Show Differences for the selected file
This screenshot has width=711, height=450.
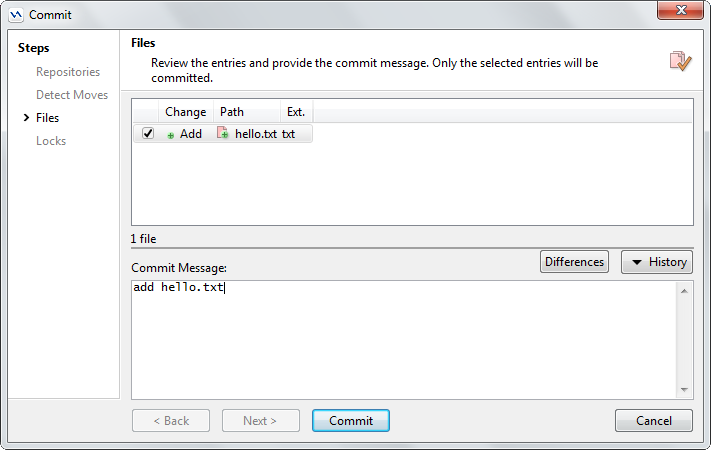tap(575, 262)
